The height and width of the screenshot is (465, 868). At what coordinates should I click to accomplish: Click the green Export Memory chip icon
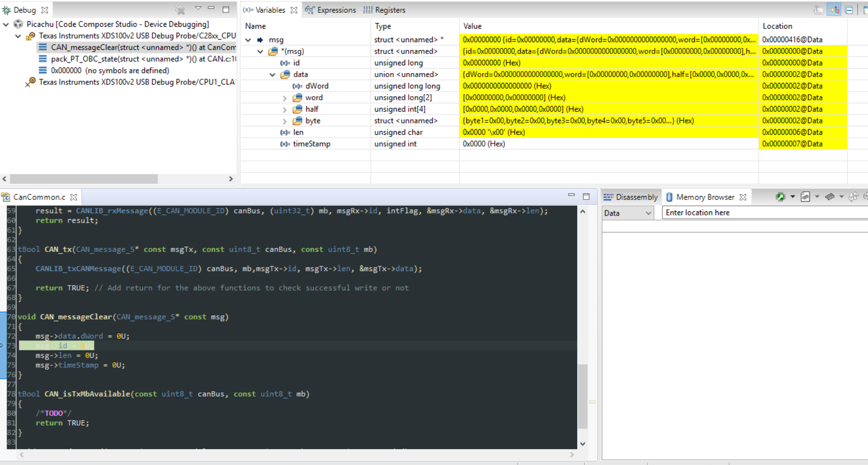(x=781, y=196)
